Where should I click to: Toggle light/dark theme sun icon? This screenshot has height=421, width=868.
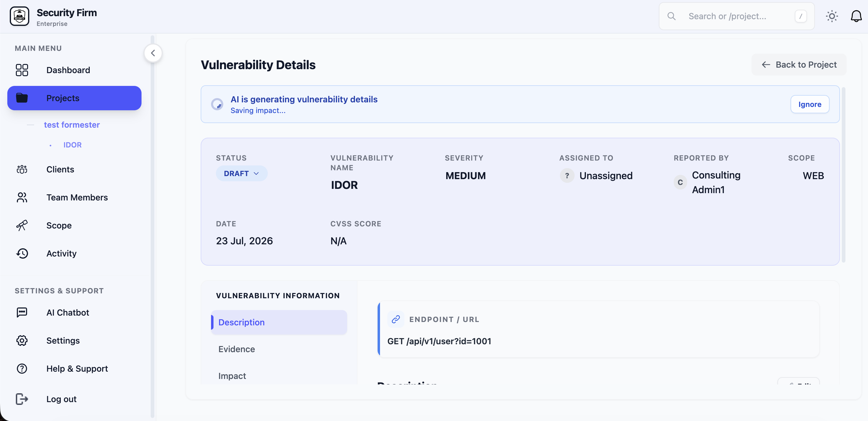point(832,16)
